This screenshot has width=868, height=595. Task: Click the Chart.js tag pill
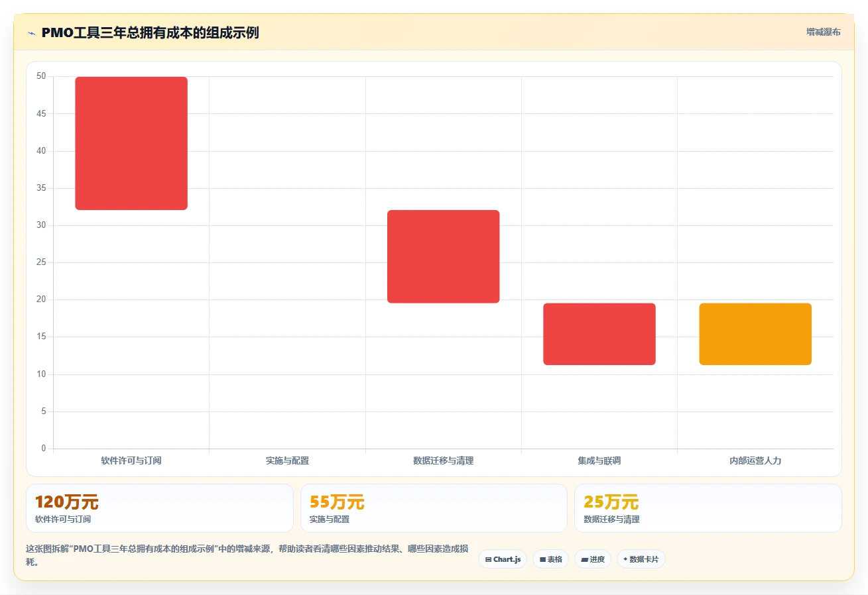(503, 559)
